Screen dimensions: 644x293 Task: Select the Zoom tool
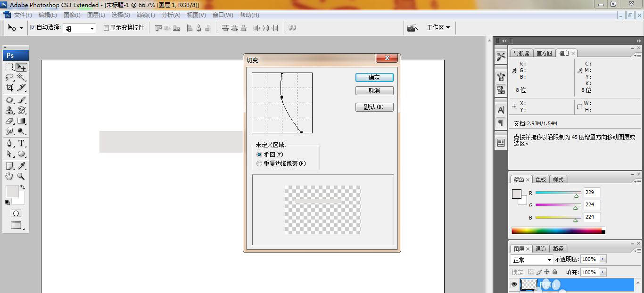(x=21, y=176)
